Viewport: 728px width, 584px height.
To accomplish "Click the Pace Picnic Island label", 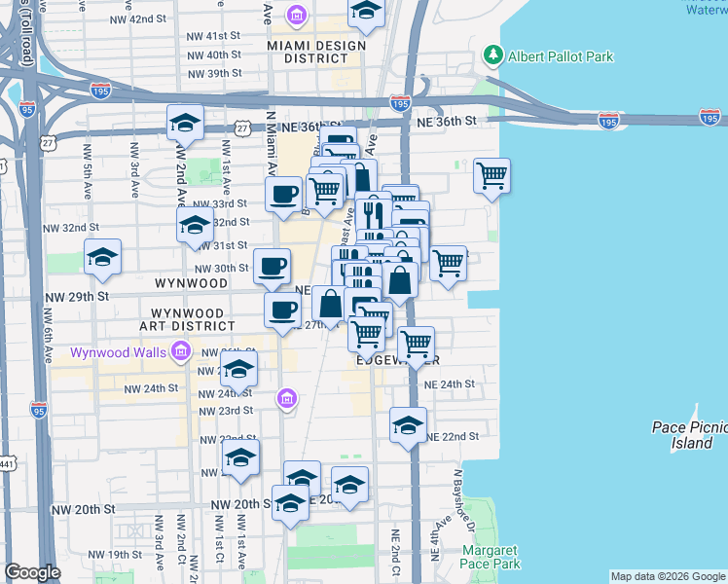I will 689,435.
